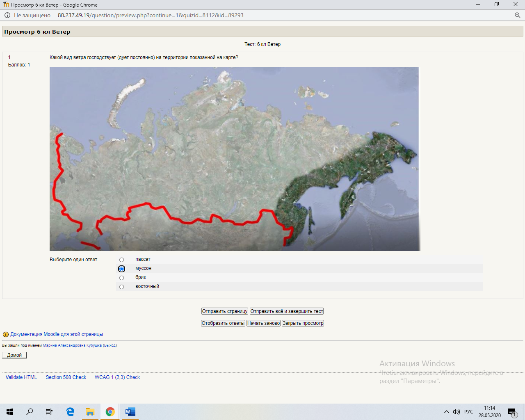Image resolution: width=525 pixels, height=420 pixels.
Task: Click the "Домой" button
Action: pyautogui.click(x=14, y=355)
